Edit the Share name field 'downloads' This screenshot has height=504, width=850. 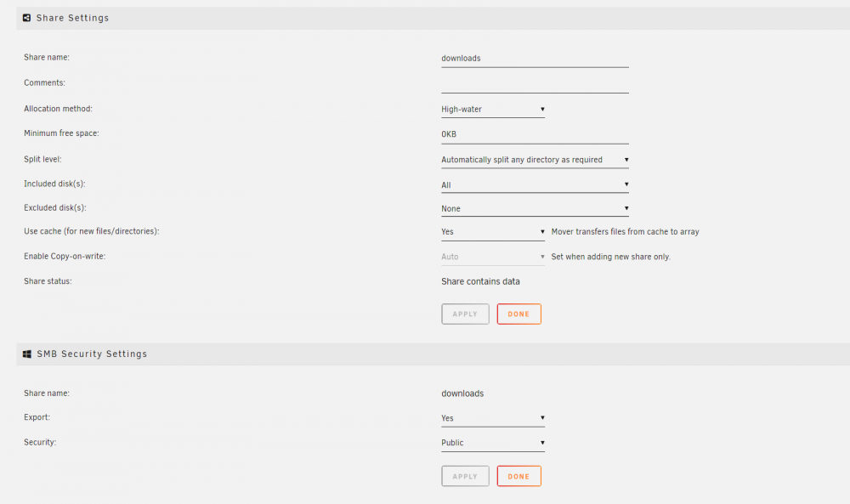tap(535, 59)
